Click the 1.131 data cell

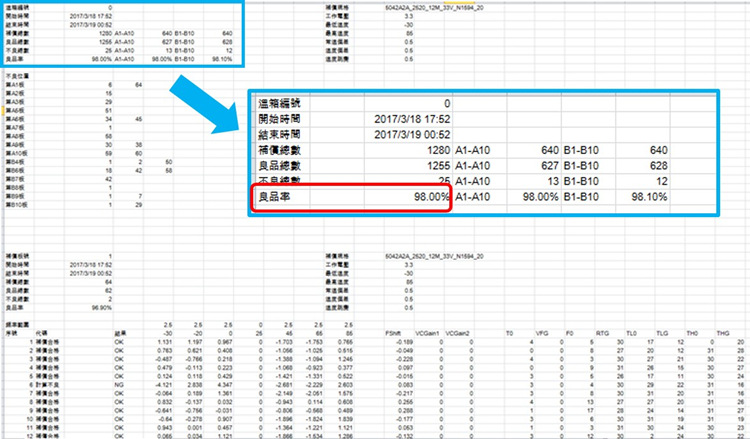(165, 341)
